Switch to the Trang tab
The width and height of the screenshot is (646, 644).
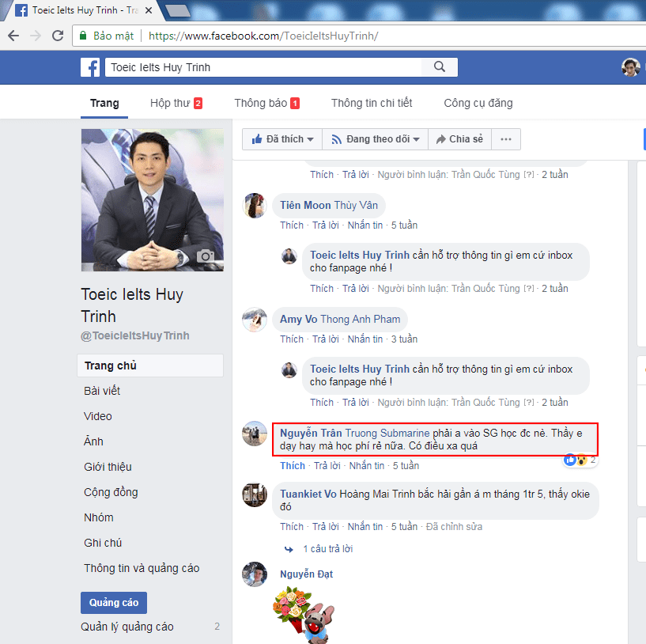[x=104, y=103]
